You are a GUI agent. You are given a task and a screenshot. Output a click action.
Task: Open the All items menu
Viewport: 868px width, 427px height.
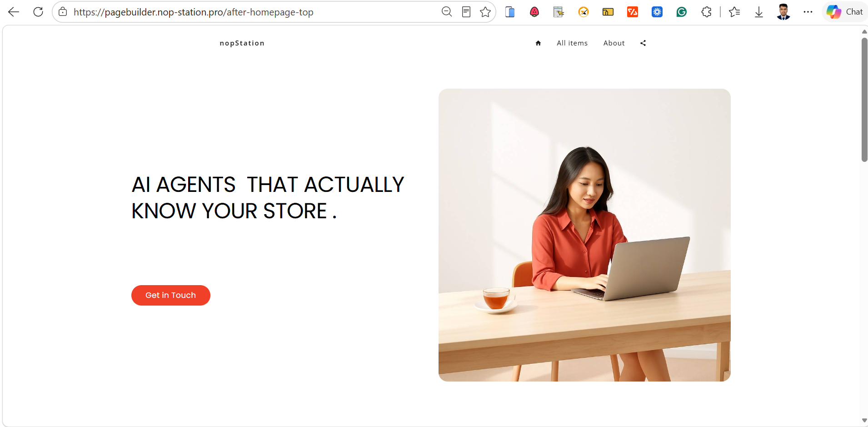coord(572,43)
